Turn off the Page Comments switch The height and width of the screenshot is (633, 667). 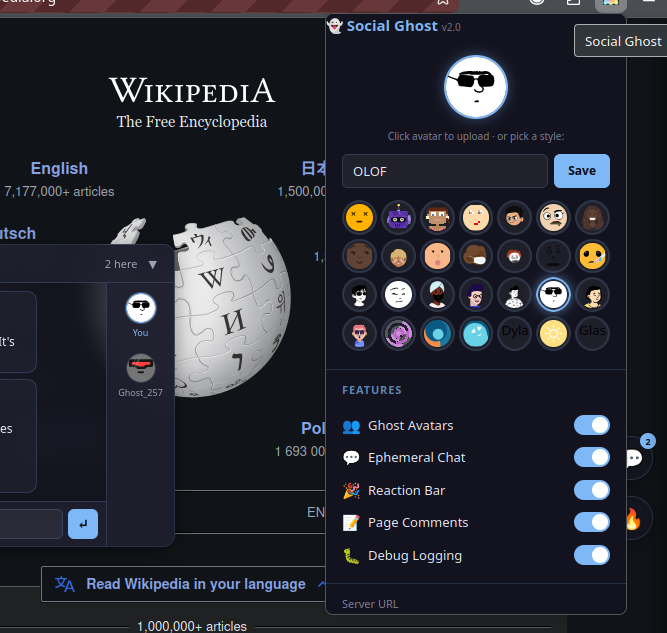point(592,522)
